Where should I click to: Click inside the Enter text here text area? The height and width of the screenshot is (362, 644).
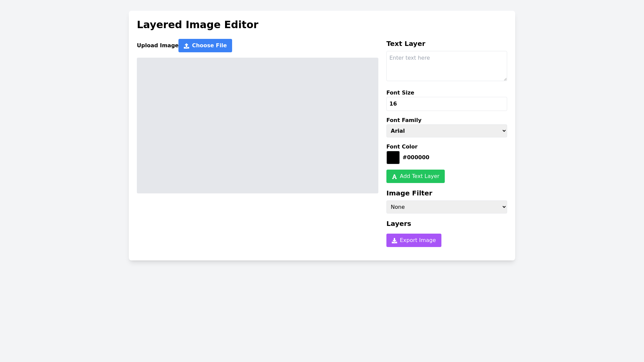coord(446,66)
